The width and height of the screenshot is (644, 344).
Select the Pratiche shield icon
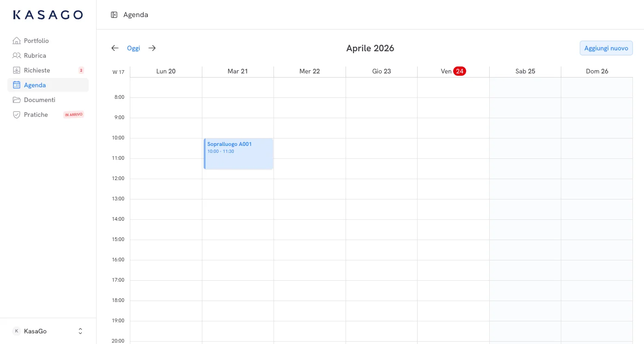click(x=17, y=115)
